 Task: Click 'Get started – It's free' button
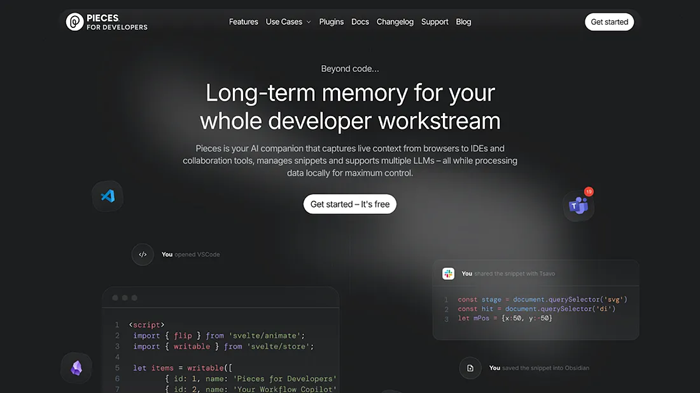[x=350, y=204]
